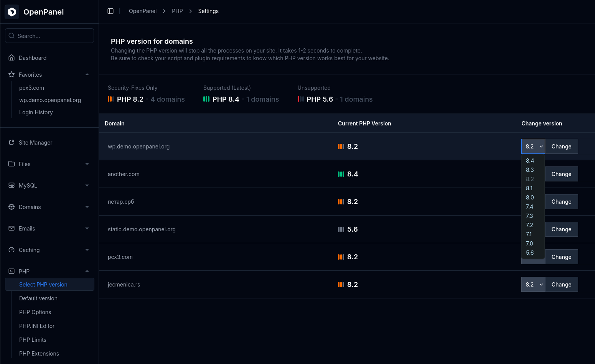Open Select PHP version page
This screenshot has height=364, width=595.
tap(49, 284)
